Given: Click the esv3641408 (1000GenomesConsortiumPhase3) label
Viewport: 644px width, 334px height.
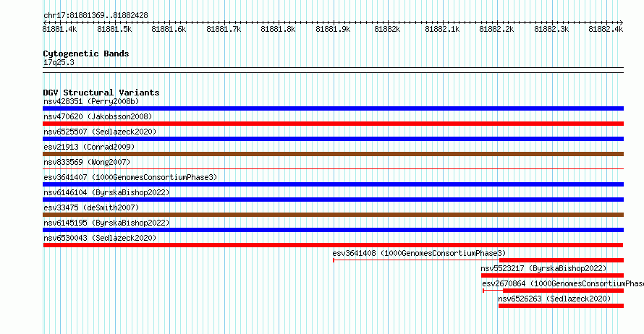Looking at the screenshot, I should pyautogui.click(x=420, y=253).
